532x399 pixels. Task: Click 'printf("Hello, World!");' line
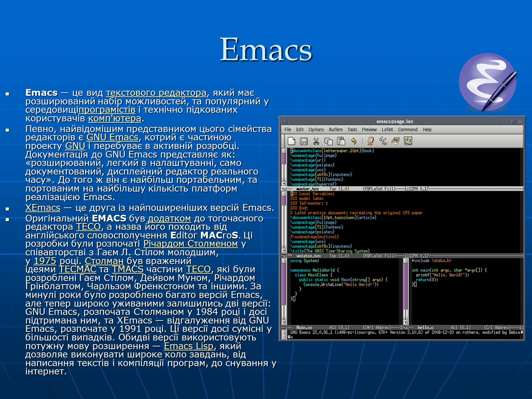click(443, 275)
